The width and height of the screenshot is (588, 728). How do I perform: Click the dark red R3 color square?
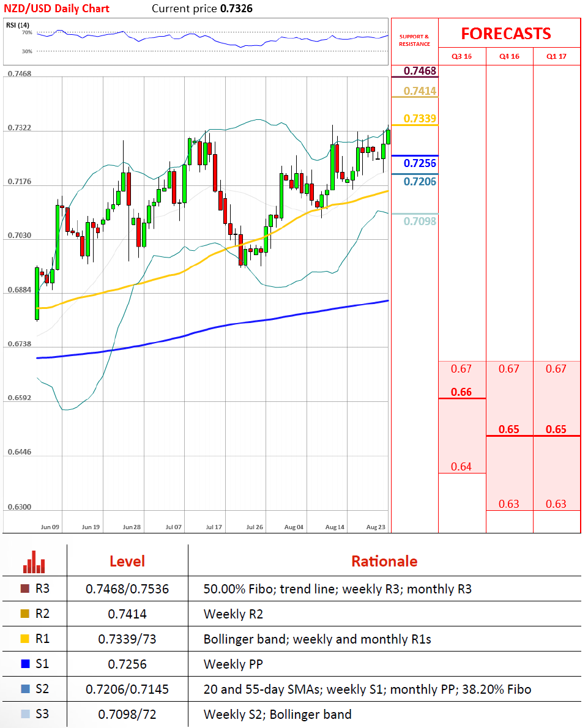(x=24, y=589)
